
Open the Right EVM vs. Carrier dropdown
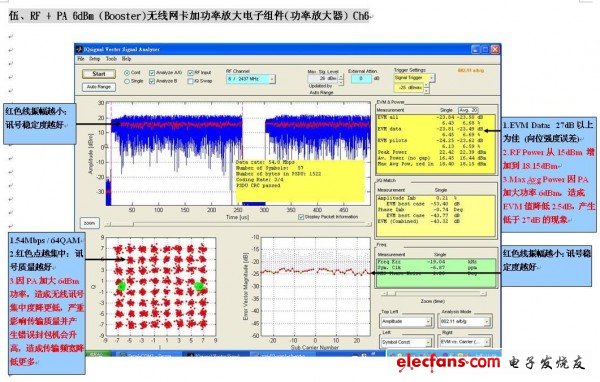tap(465, 342)
